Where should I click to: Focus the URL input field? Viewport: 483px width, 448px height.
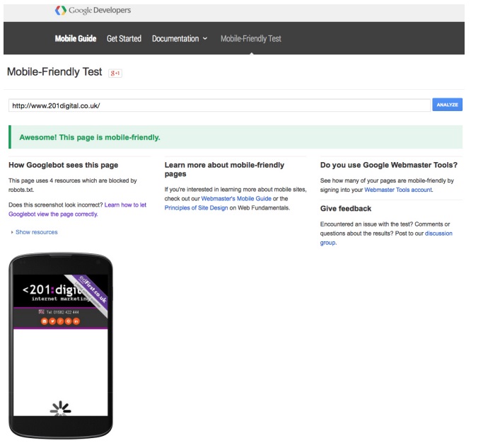click(x=219, y=105)
